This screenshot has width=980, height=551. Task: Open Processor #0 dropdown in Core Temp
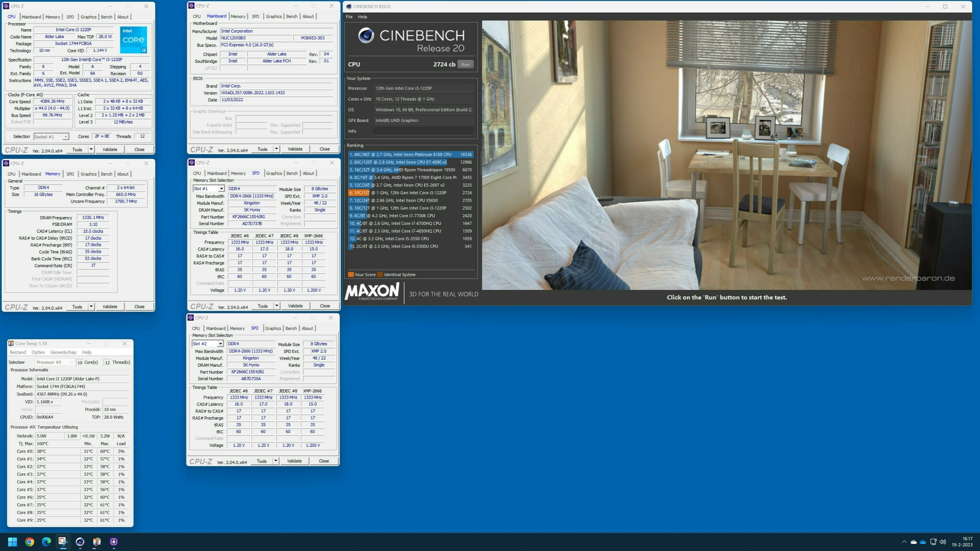pos(55,362)
